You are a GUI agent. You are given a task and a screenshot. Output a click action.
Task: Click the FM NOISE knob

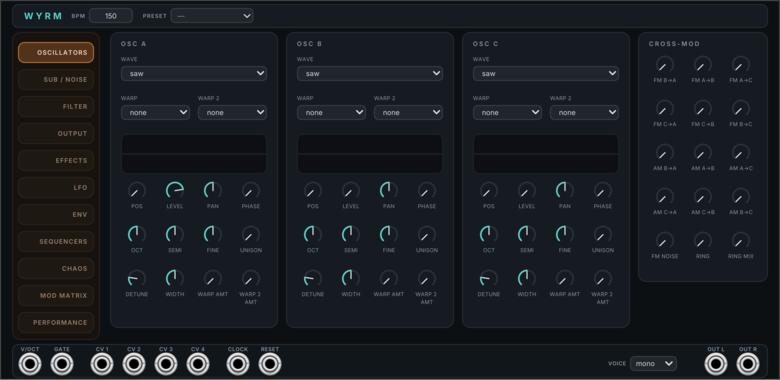665,241
